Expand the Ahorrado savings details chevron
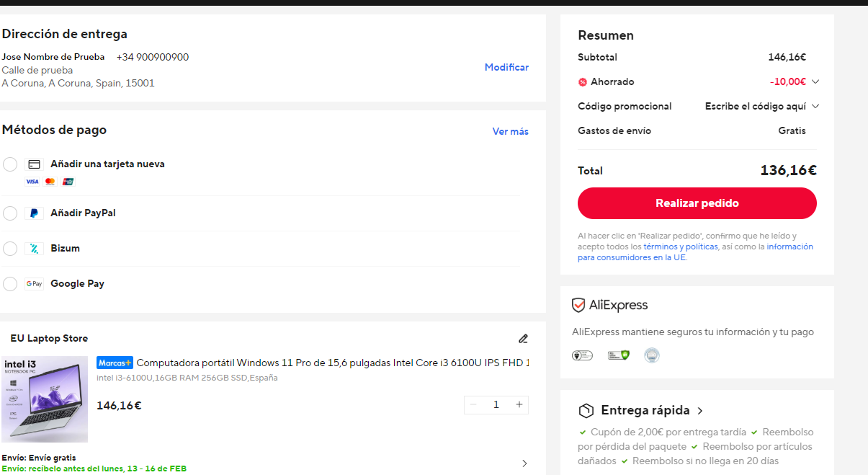868x475 pixels. [815, 82]
